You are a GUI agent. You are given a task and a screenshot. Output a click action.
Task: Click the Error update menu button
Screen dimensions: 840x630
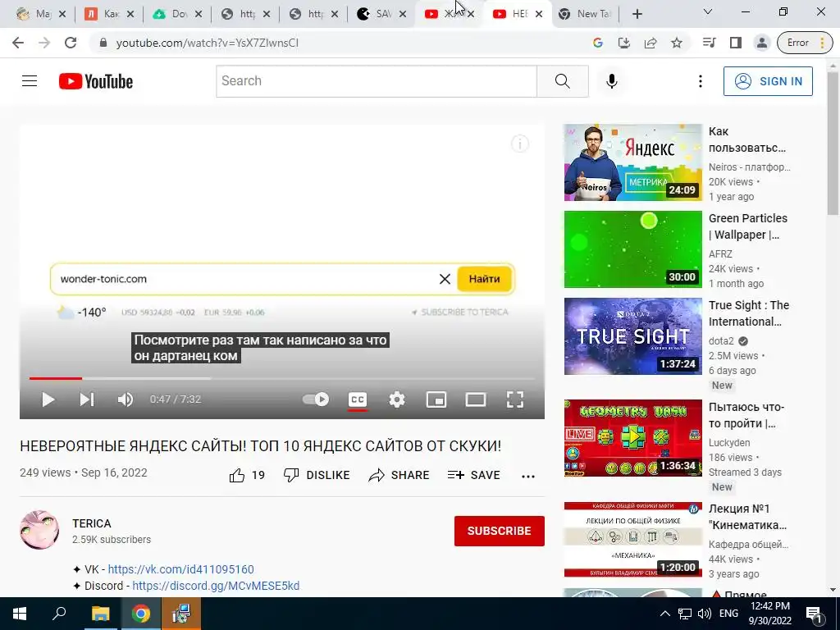[806, 43]
